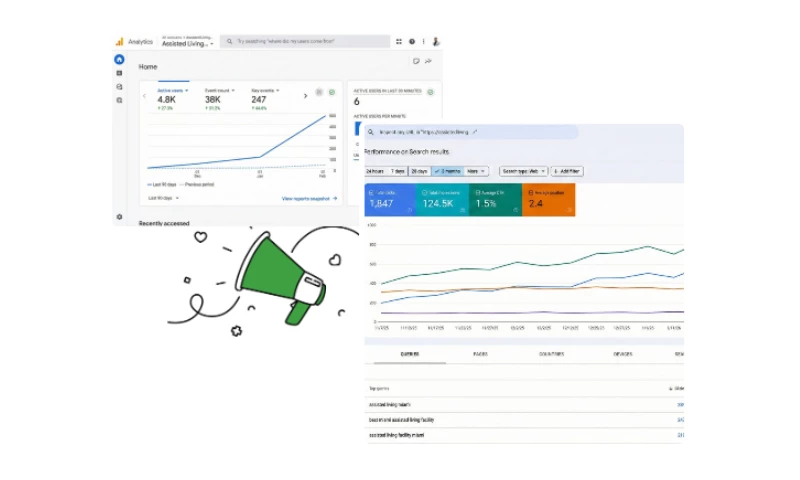
Task: Open the Explore icon in left sidebar
Action: click(x=119, y=87)
